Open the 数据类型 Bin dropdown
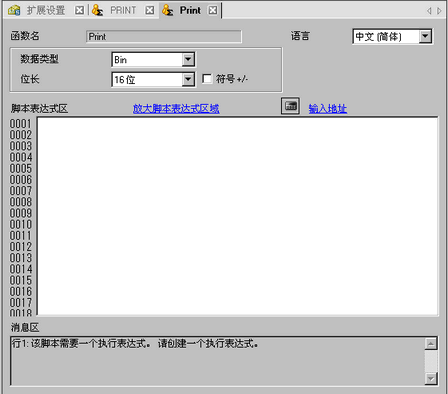 pos(188,60)
